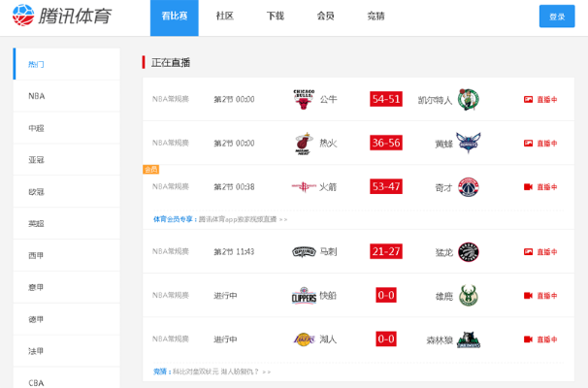Open the 竞猜 tab in the top navigation
588x388 pixels.
376,16
